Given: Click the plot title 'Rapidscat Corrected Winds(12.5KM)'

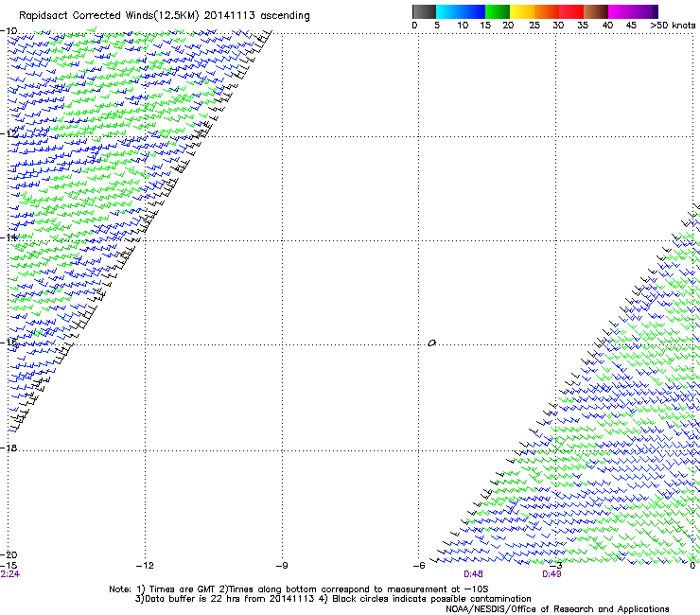Looking at the screenshot, I should pos(109,16).
